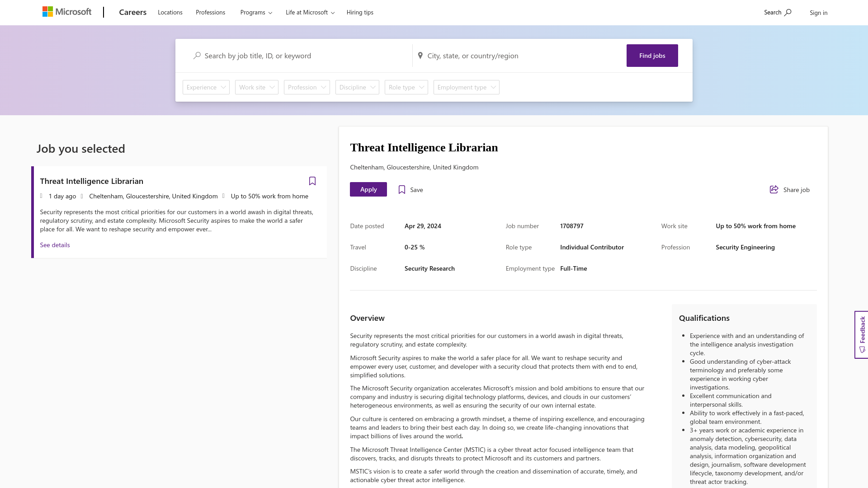This screenshot has height=488, width=868.
Task: Expand the Profession filter dropdown
Action: [307, 86]
